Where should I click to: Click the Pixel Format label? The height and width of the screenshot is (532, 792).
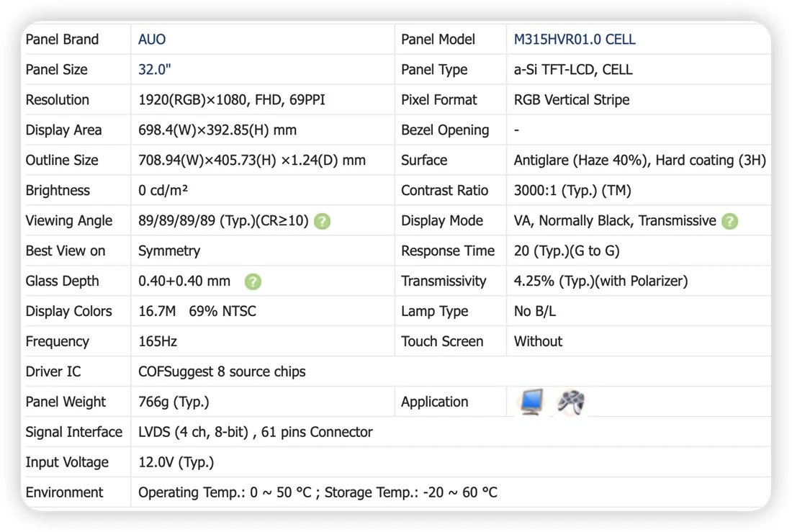tap(439, 100)
